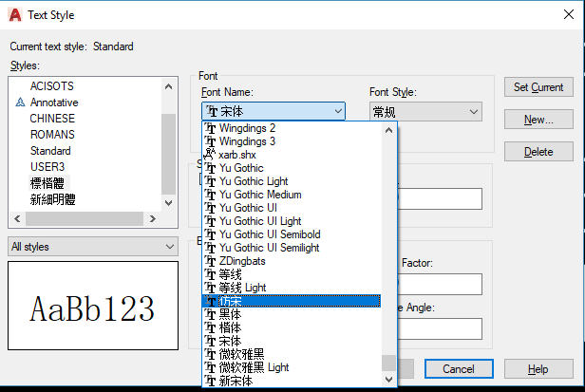Click the Delete style button

[x=538, y=152]
